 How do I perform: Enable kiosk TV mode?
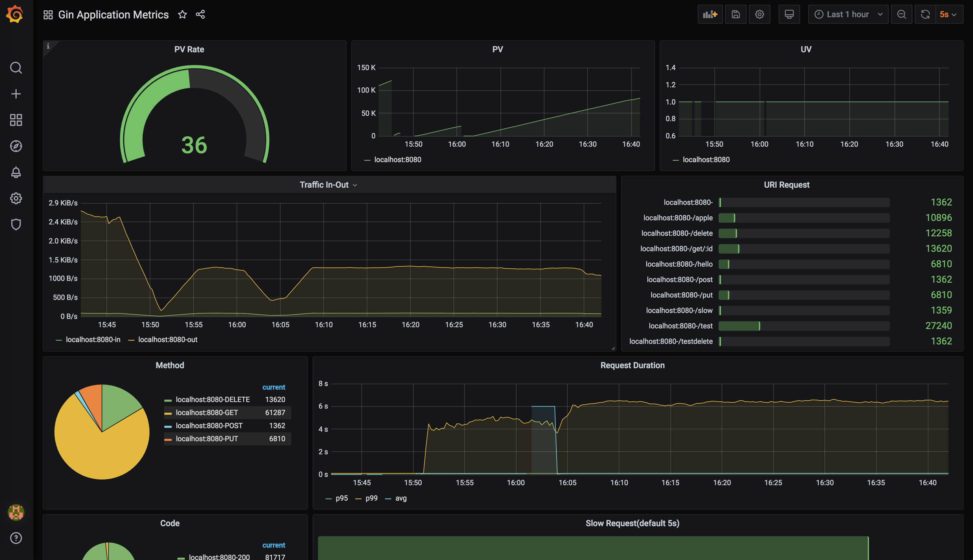(x=789, y=14)
